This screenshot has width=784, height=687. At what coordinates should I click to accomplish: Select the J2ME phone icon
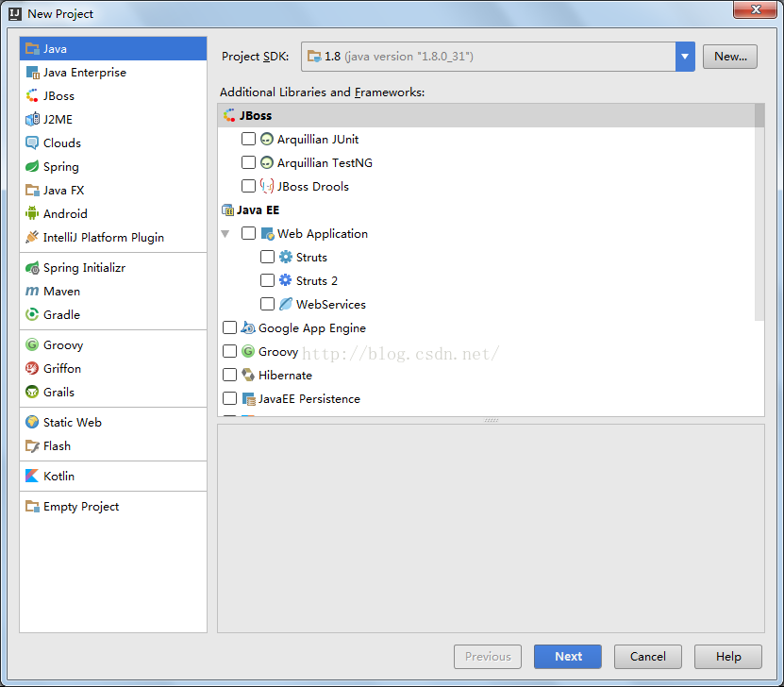point(32,119)
